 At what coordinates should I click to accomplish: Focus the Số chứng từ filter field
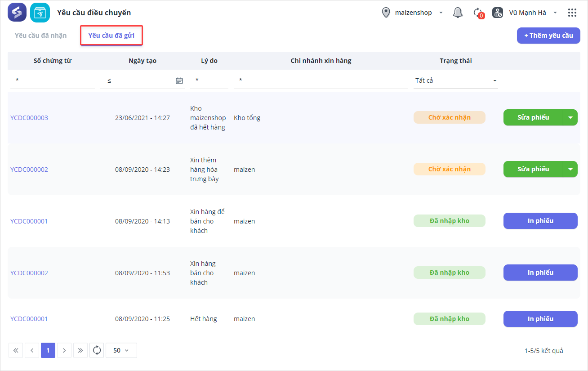point(53,80)
